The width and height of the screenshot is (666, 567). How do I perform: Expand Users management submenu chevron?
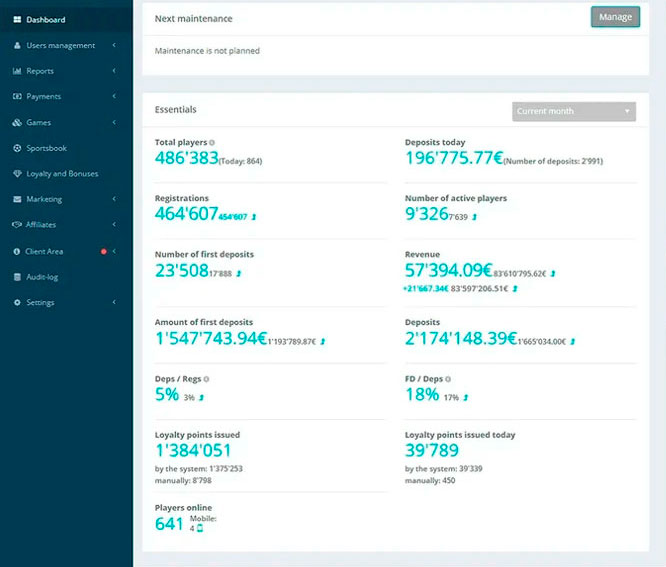tap(114, 45)
